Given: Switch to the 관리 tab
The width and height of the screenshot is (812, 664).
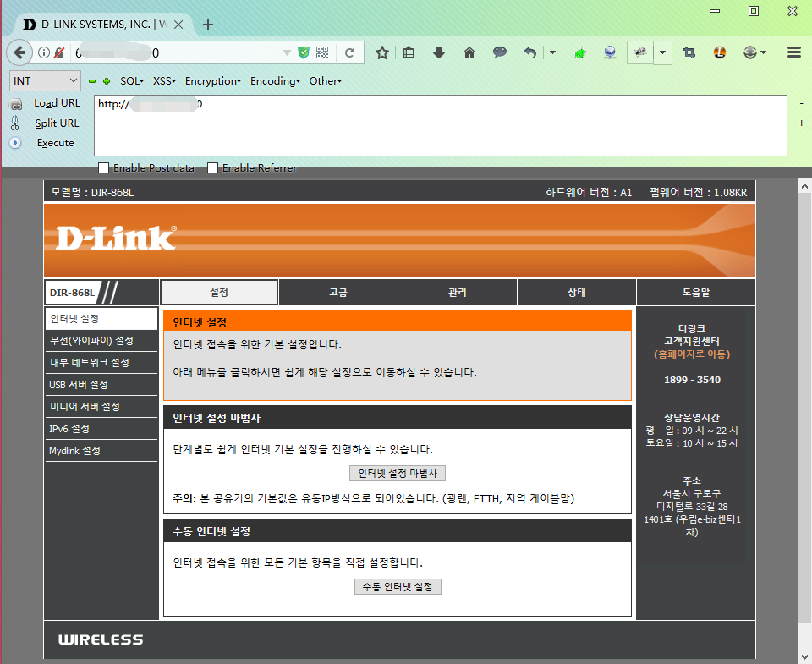Looking at the screenshot, I should (458, 292).
